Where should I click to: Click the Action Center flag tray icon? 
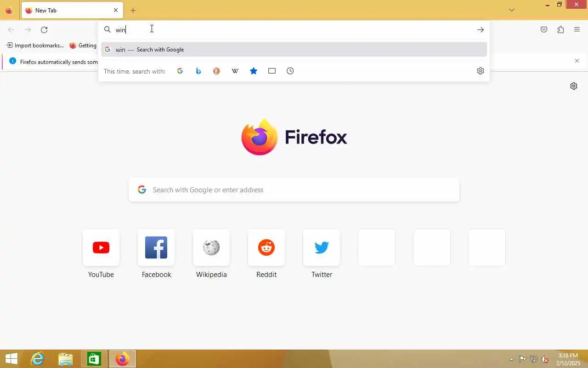(523, 359)
